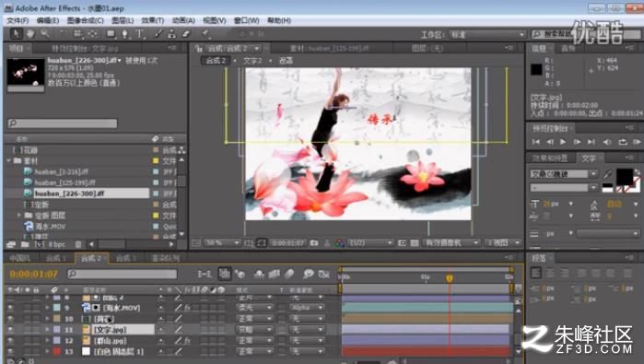
Task: Click the Take Snapshot camera icon in viewer
Action: [x=314, y=243]
